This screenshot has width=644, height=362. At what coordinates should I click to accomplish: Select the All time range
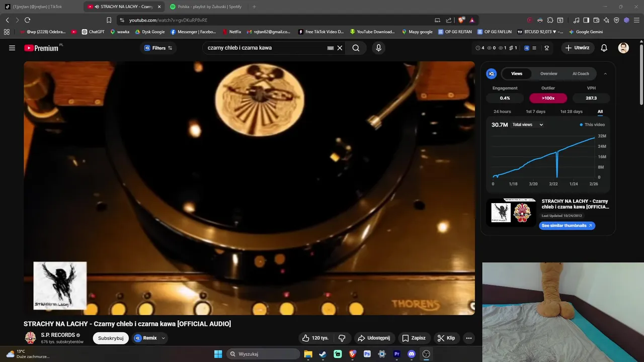(600, 112)
